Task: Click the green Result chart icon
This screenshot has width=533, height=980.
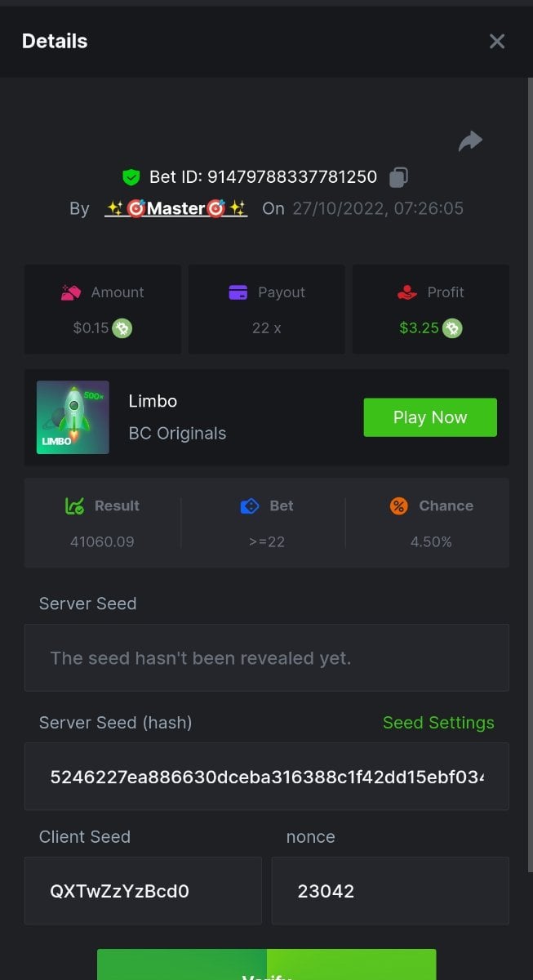Action: tap(74, 506)
